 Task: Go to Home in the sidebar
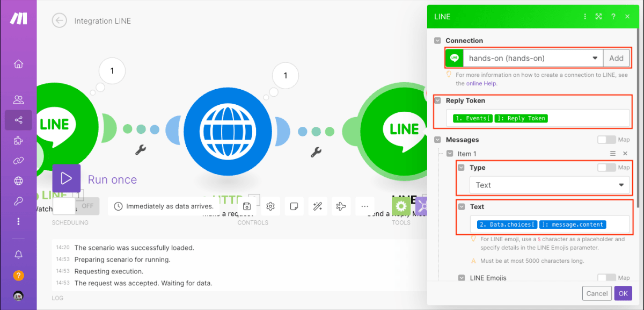pyautogui.click(x=18, y=64)
